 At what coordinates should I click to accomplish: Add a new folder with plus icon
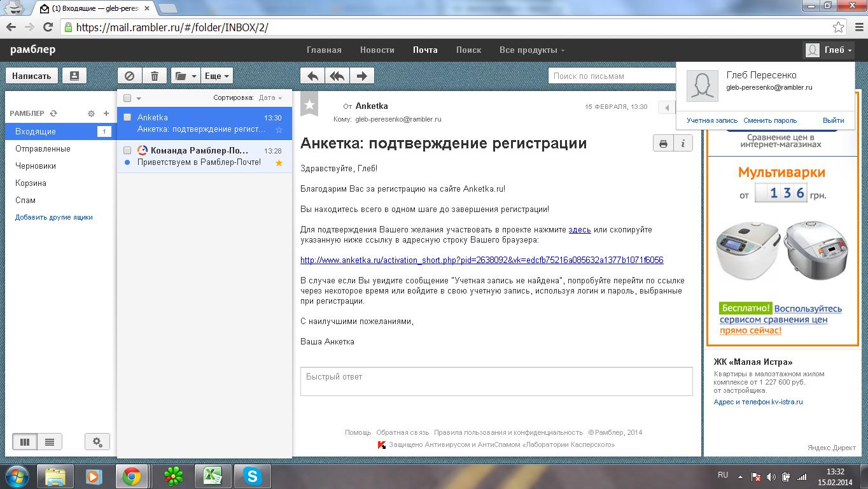click(x=106, y=113)
